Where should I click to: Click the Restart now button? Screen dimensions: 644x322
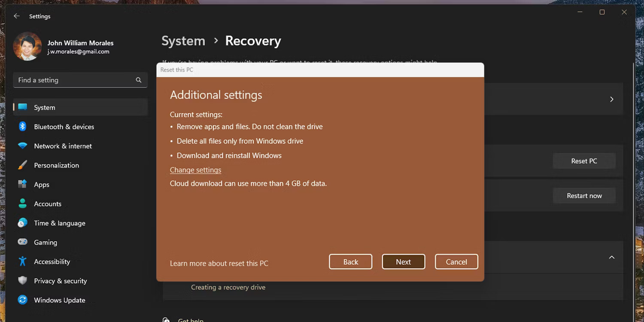click(584, 196)
